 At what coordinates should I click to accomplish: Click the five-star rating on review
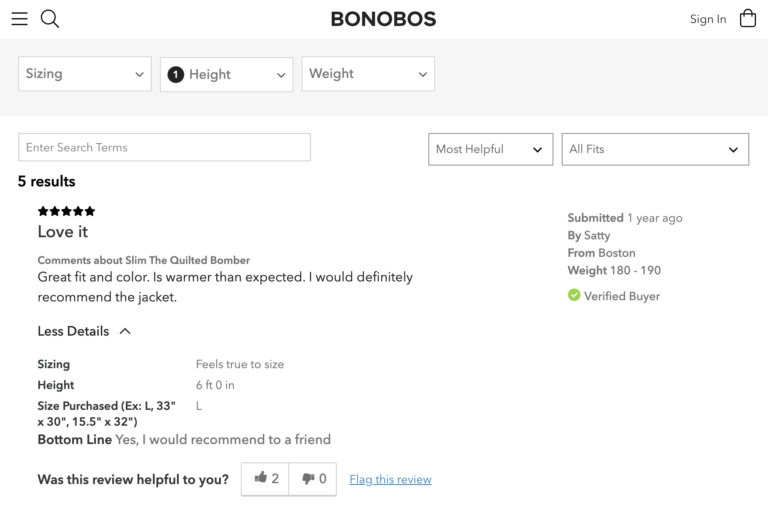pyautogui.click(x=66, y=211)
